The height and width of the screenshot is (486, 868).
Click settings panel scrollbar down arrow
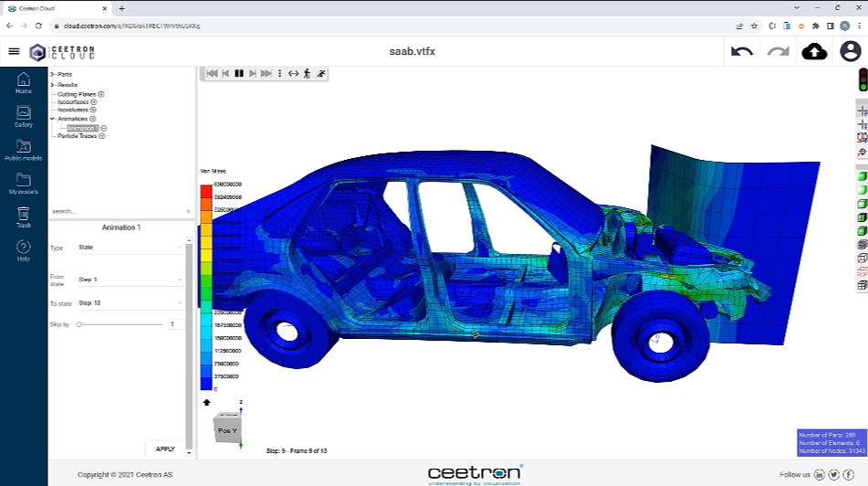pyautogui.click(x=189, y=452)
